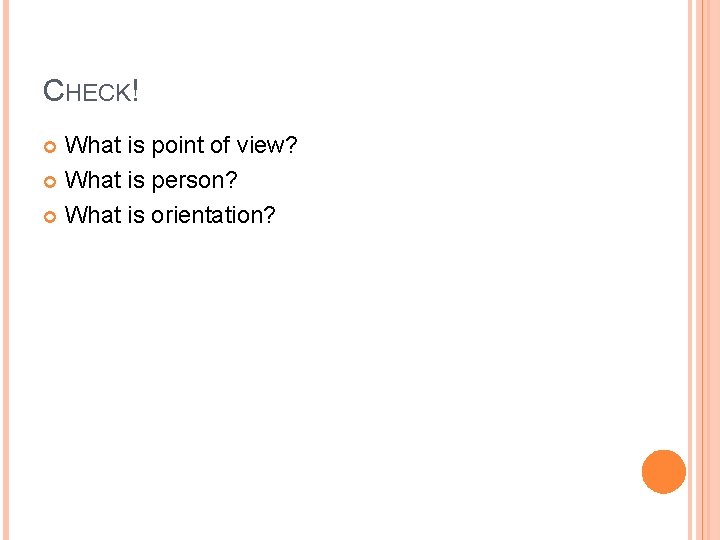Select the 'CHECK!' slide title
Image resolution: width=720 pixels, height=540 pixels.
point(91,92)
